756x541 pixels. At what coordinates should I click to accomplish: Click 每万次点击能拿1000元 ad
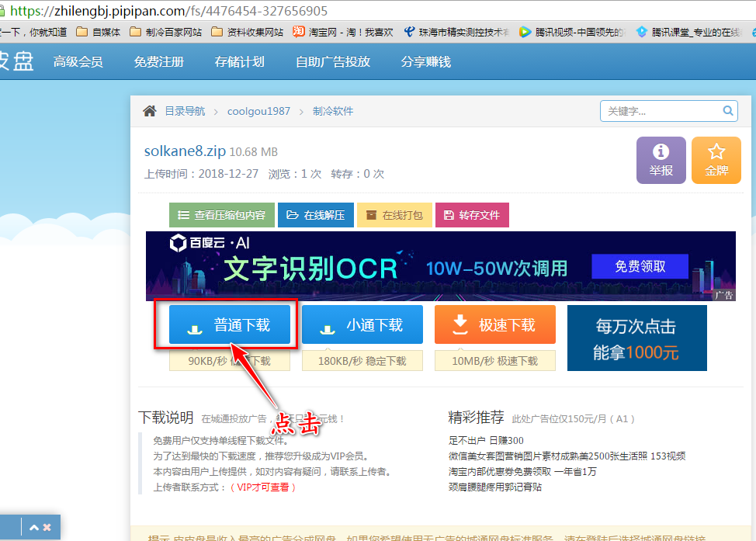(637, 338)
